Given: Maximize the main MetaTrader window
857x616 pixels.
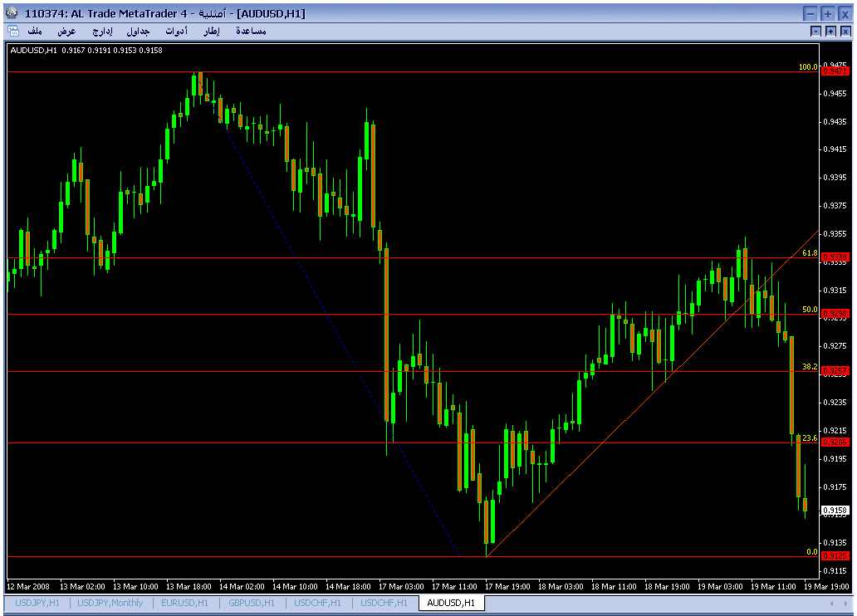Looking at the screenshot, I should click(827, 13).
